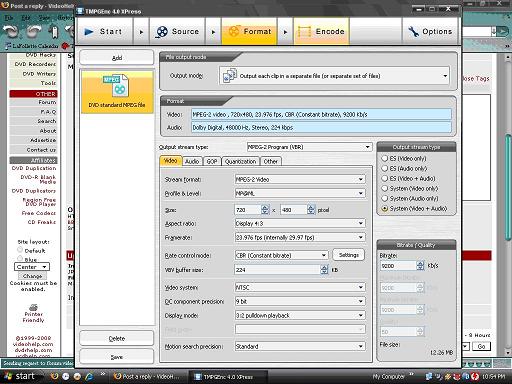
Task: Open Printer Friendly icon in browser page
Action: [x=33, y=307]
